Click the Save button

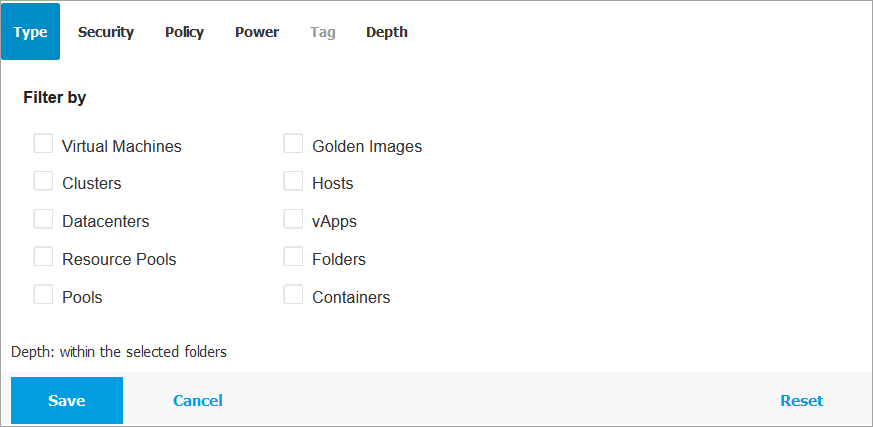point(67,400)
